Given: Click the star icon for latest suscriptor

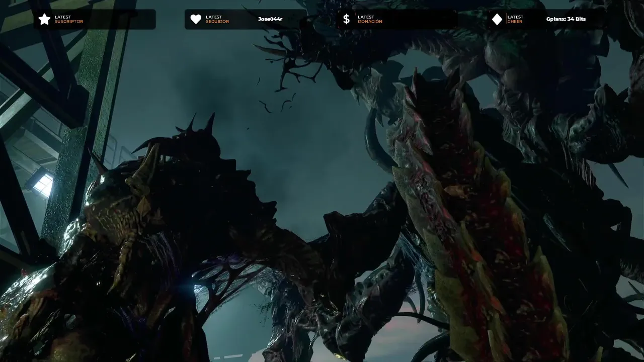Looking at the screenshot, I should (x=45, y=19).
